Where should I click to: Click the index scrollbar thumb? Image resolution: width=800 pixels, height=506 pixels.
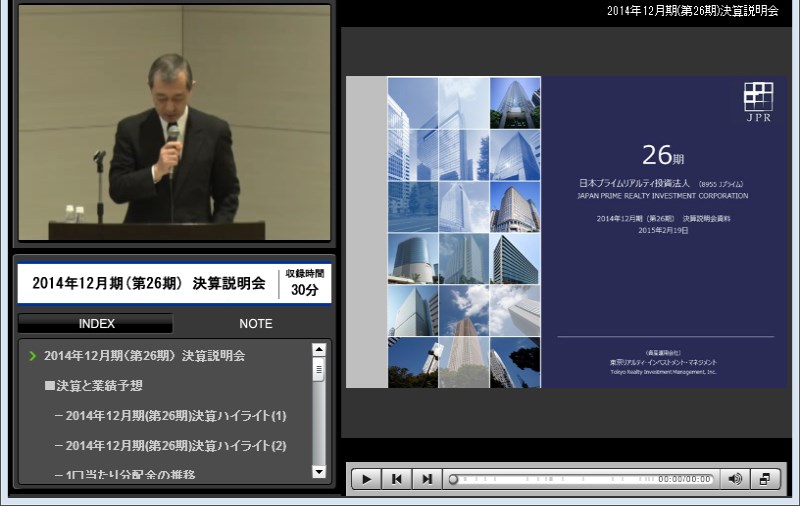point(319,369)
